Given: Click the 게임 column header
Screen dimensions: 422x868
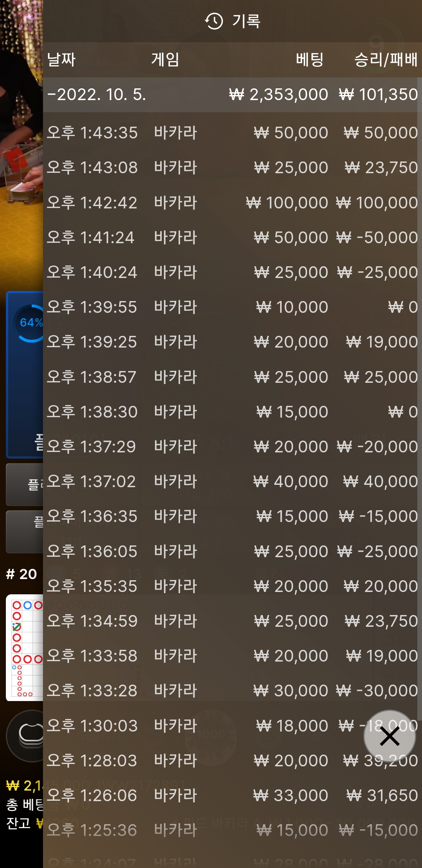Looking at the screenshot, I should pyautogui.click(x=165, y=60).
